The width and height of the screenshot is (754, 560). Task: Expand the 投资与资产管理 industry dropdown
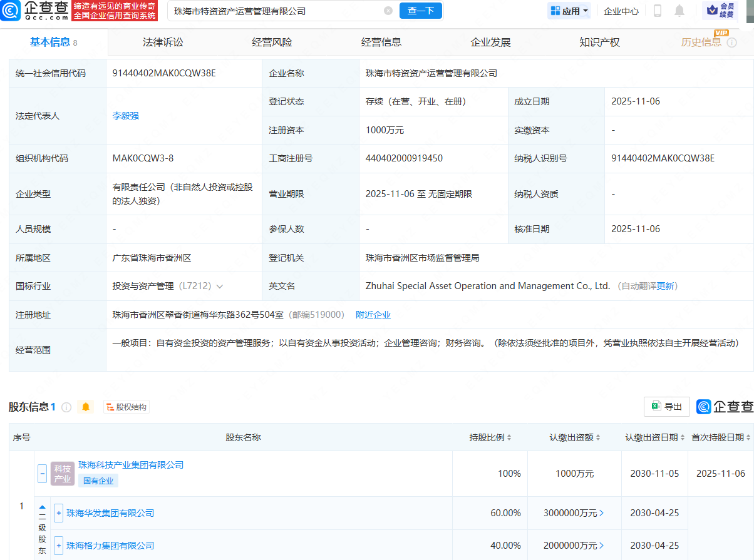pyautogui.click(x=220, y=287)
